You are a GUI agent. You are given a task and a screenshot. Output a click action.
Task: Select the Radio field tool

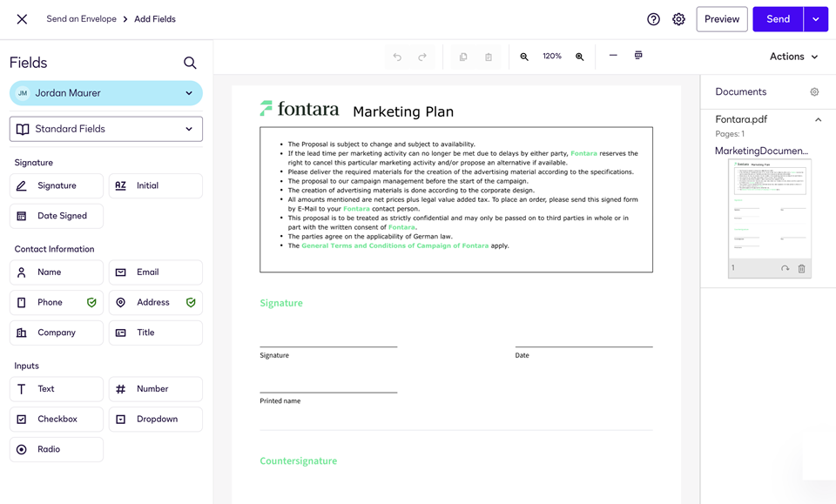[x=56, y=449]
